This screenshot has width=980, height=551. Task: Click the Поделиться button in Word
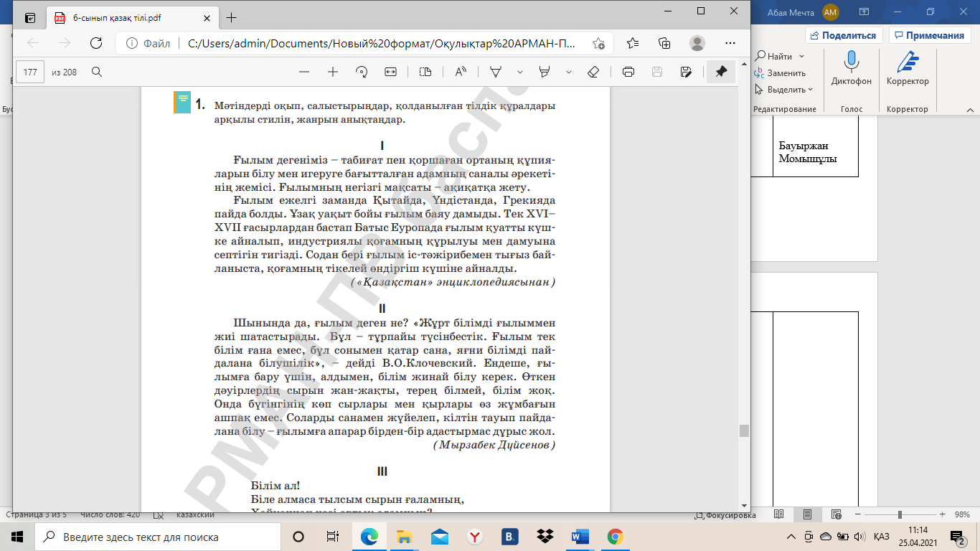[x=844, y=35]
